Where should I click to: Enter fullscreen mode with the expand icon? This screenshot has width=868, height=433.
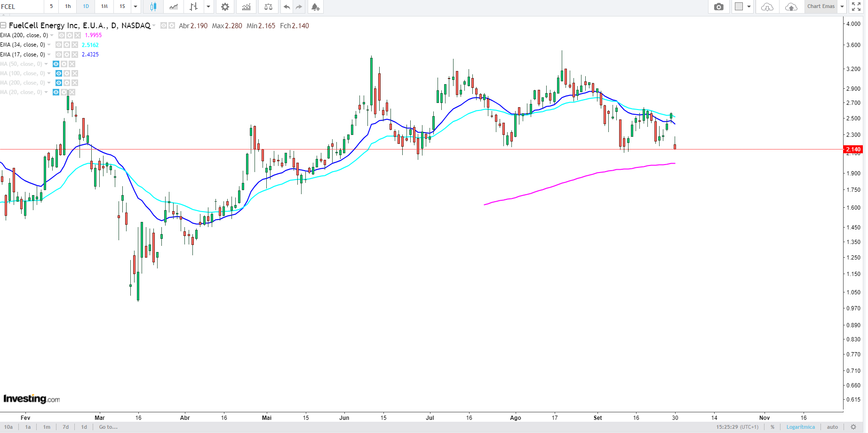tap(856, 7)
